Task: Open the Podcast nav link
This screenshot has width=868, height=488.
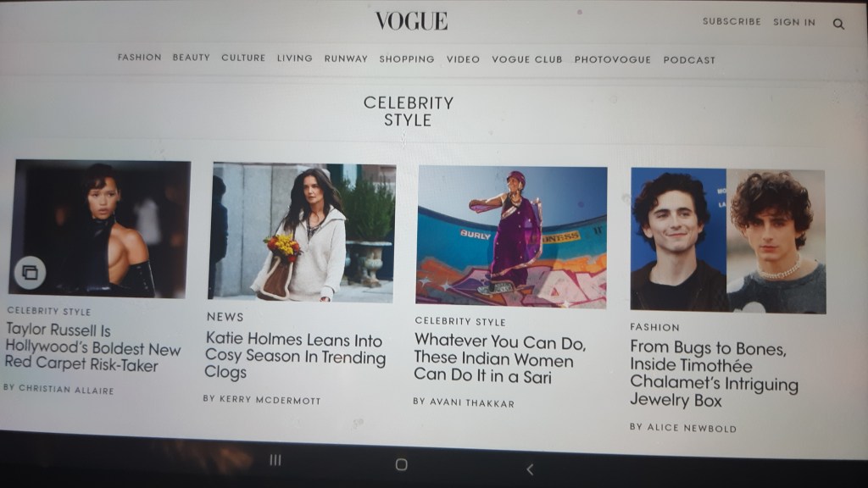Action: point(689,60)
